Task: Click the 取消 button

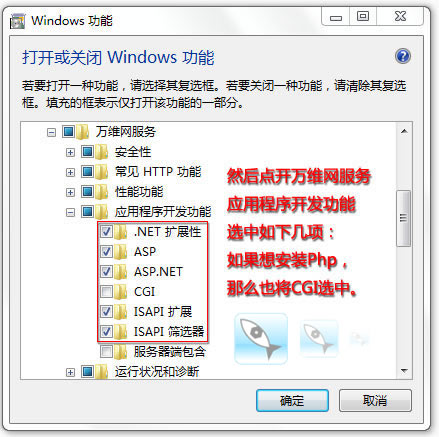Action: 375,400
